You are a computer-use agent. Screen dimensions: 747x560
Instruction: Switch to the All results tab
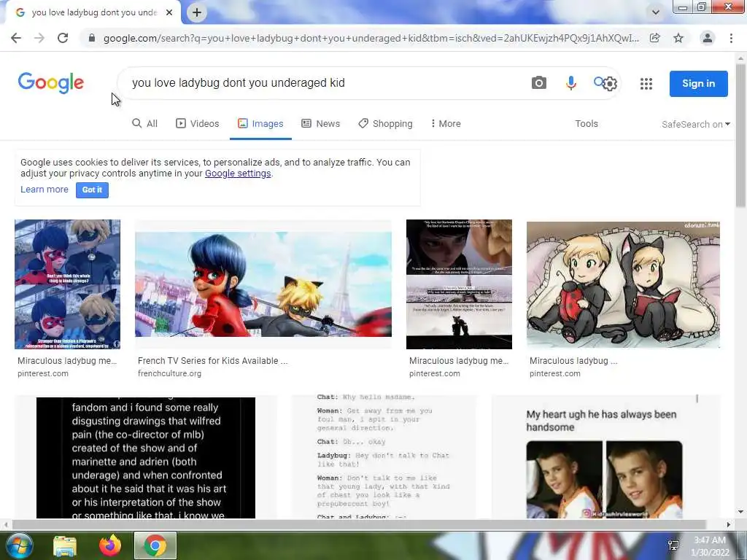click(x=145, y=124)
